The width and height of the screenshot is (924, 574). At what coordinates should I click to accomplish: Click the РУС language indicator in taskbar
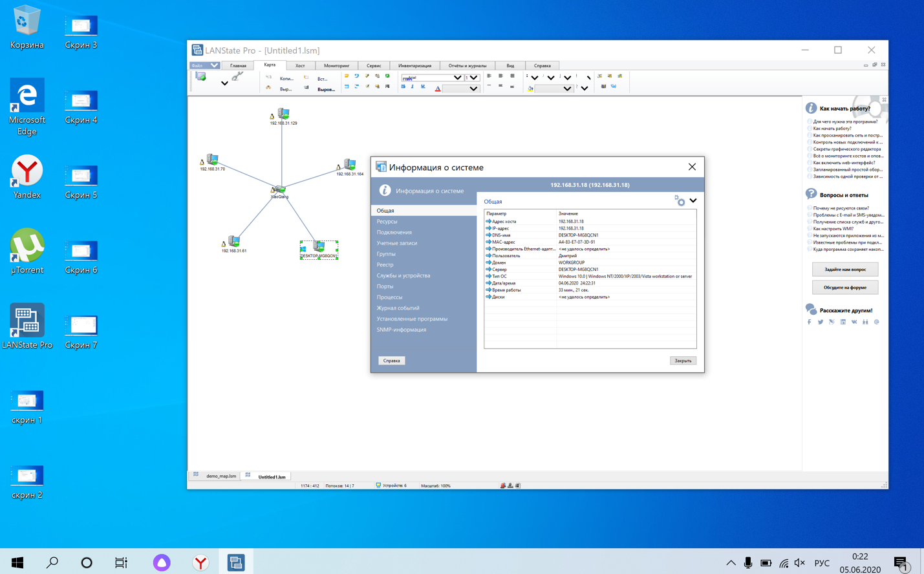822,563
